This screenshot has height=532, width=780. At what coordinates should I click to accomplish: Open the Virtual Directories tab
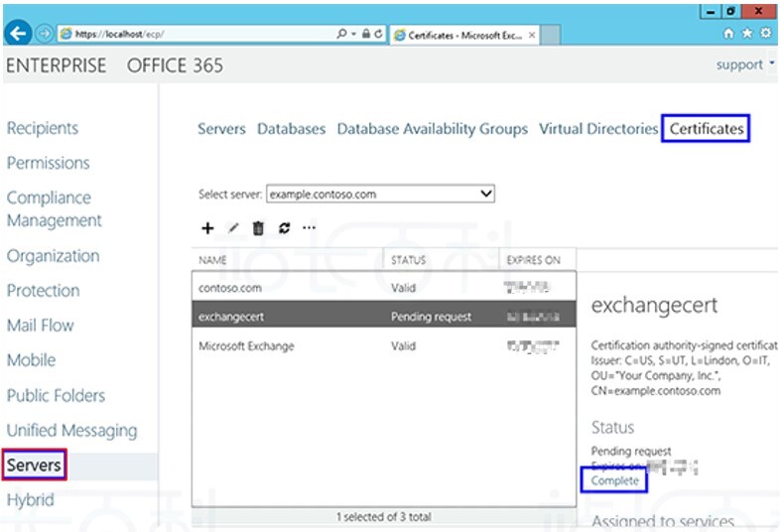coord(598,129)
